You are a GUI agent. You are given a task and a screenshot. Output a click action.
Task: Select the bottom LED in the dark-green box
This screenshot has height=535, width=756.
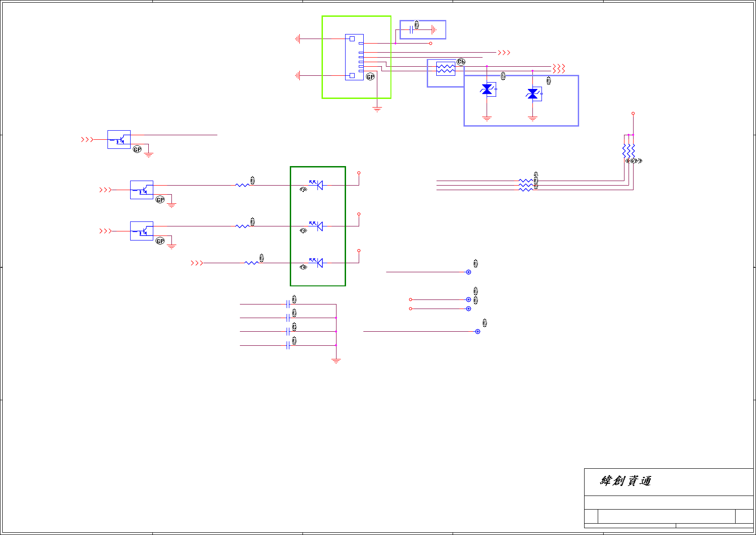(x=317, y=262)
